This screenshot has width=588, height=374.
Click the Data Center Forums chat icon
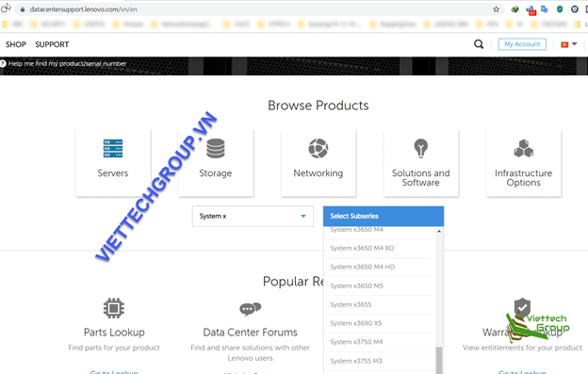[x=250, y=309]
